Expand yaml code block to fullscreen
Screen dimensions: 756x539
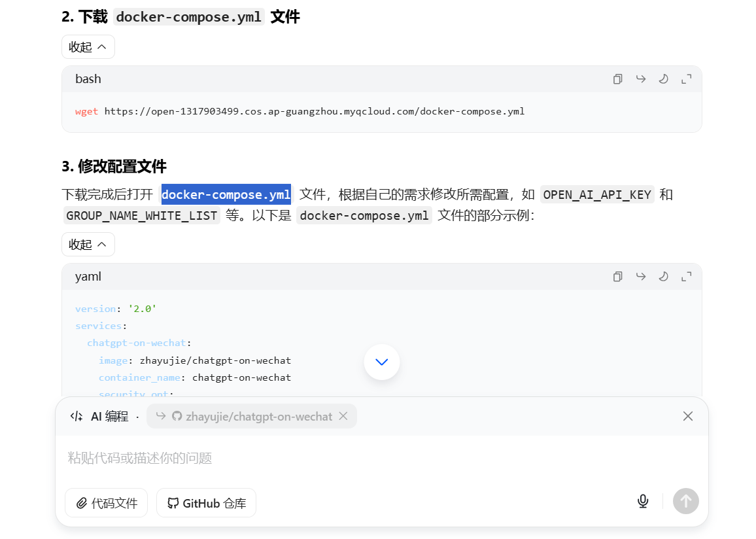coord(687,277)
